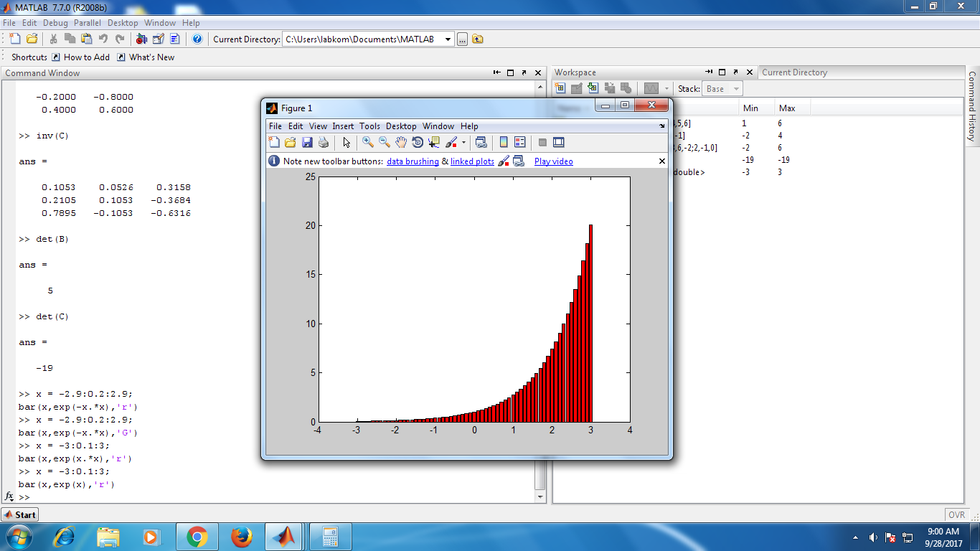Dismiss the new toolbar buttons note
The image size is (980, 551).
point(662,161)
